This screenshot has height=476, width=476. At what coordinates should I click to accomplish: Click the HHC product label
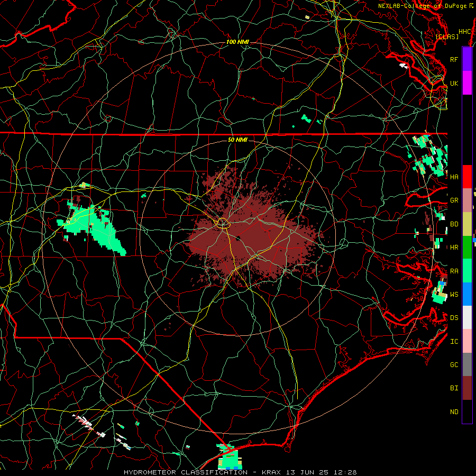point(464,31)
